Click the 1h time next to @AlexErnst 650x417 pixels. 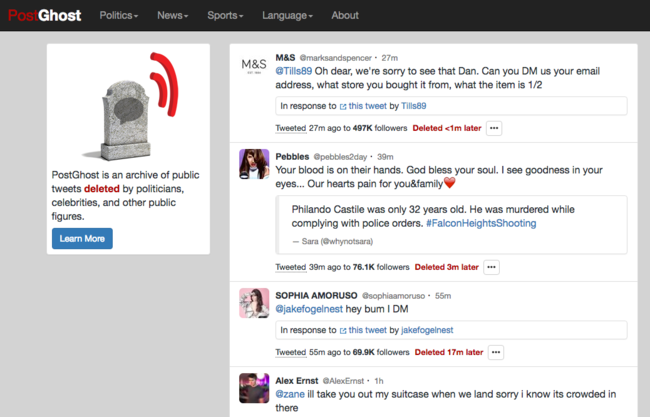[379, 381]
